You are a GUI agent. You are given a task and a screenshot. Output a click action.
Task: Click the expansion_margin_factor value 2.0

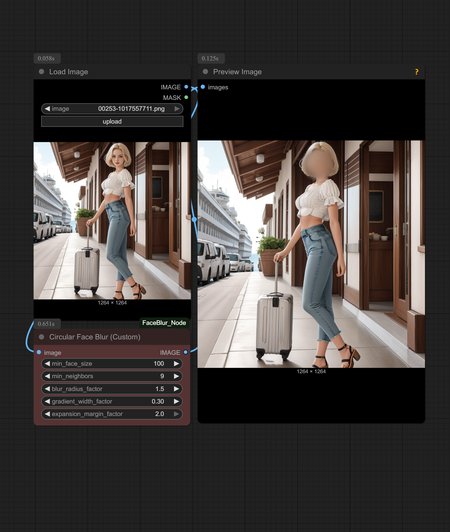(160, 414)
